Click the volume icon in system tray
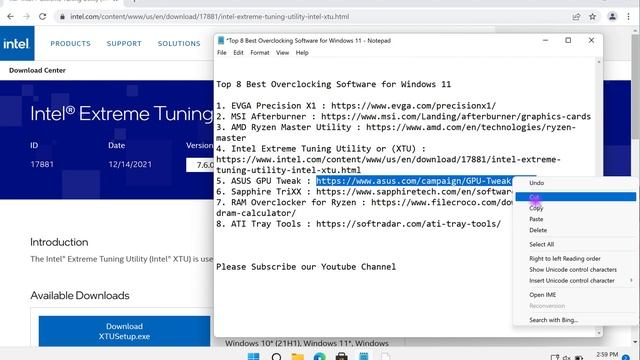This screenshot has width=640, height=360. pos(567,358)
